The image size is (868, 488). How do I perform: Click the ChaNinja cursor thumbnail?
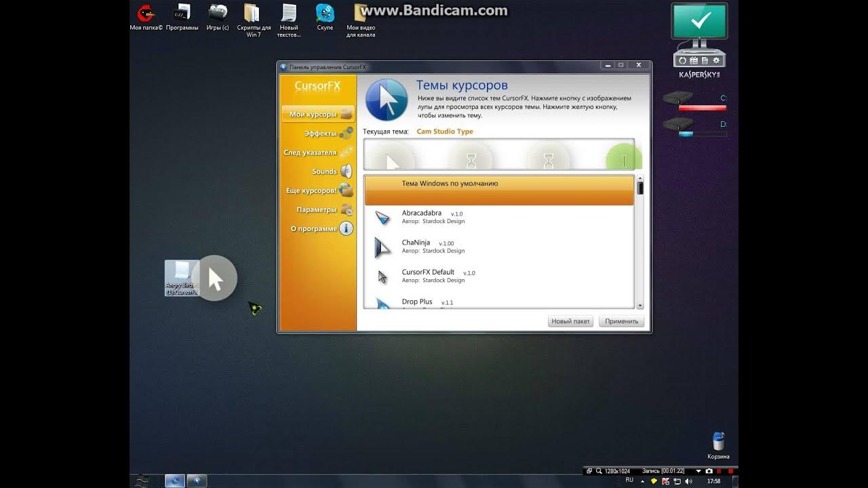[383, 247]
